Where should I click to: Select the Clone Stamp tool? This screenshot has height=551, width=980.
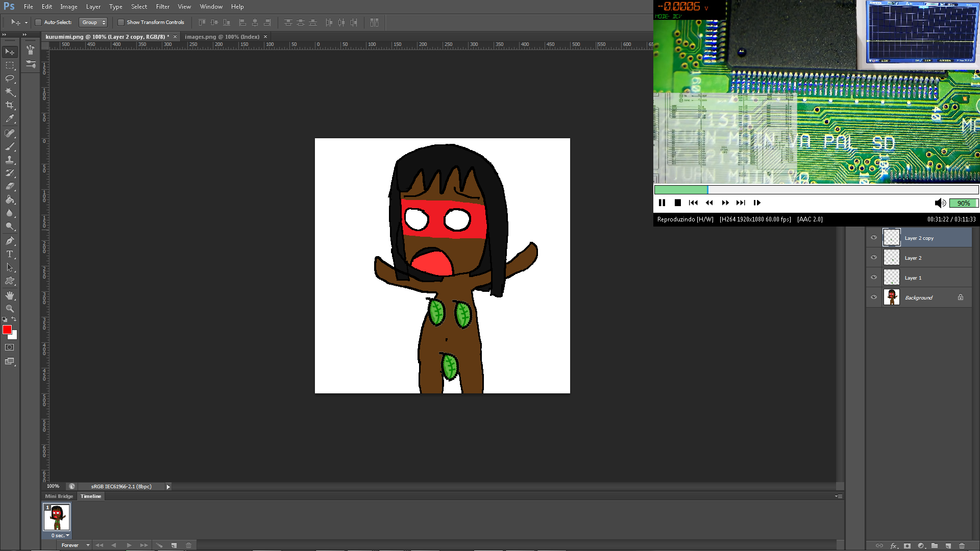[x=10, y=160]
